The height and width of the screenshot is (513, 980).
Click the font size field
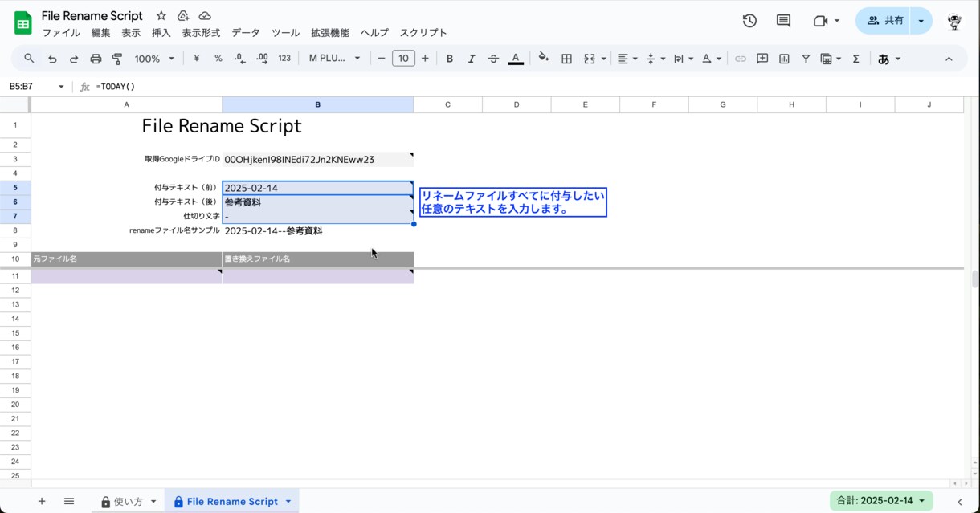[x=403, y=59]
